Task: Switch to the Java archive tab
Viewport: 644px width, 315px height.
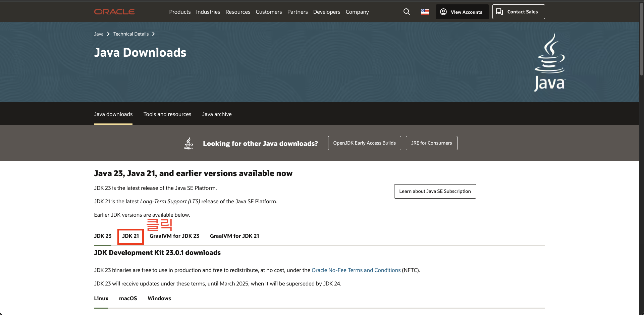Action: coord(217,114)
